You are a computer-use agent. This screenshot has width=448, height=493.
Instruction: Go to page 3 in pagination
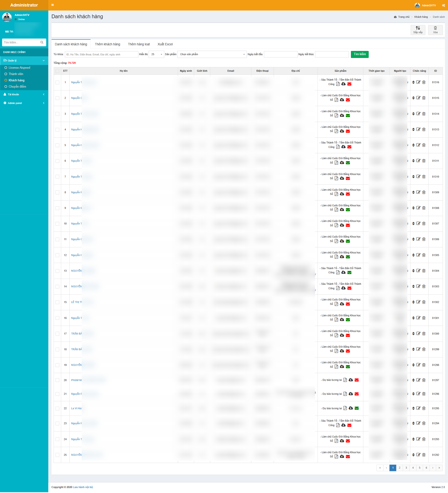[x=406, y=468]
